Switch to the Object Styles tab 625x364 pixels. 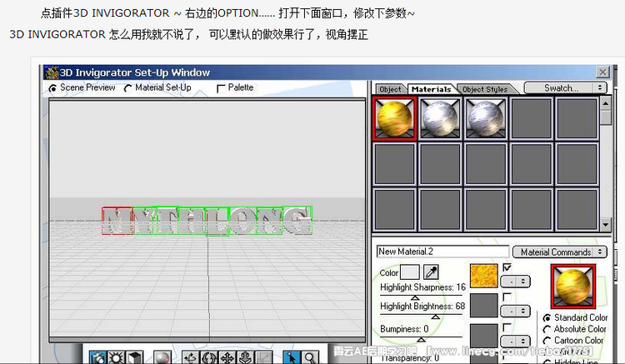485,89
